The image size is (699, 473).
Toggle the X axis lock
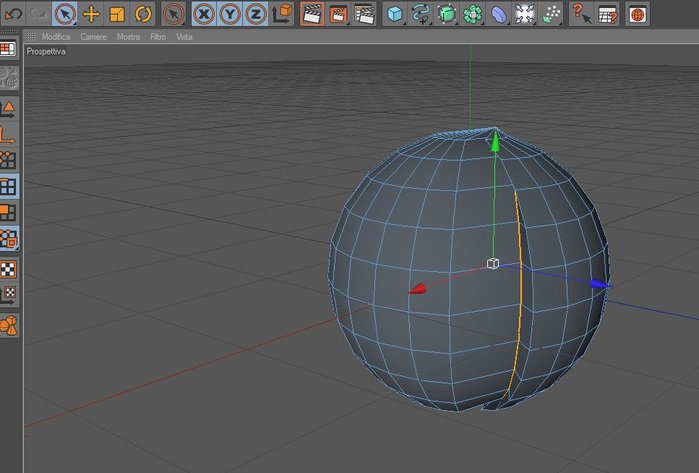204,14
